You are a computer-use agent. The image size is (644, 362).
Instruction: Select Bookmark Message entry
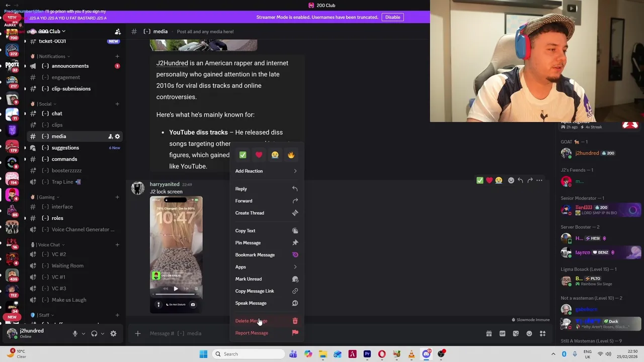point(267,255)
